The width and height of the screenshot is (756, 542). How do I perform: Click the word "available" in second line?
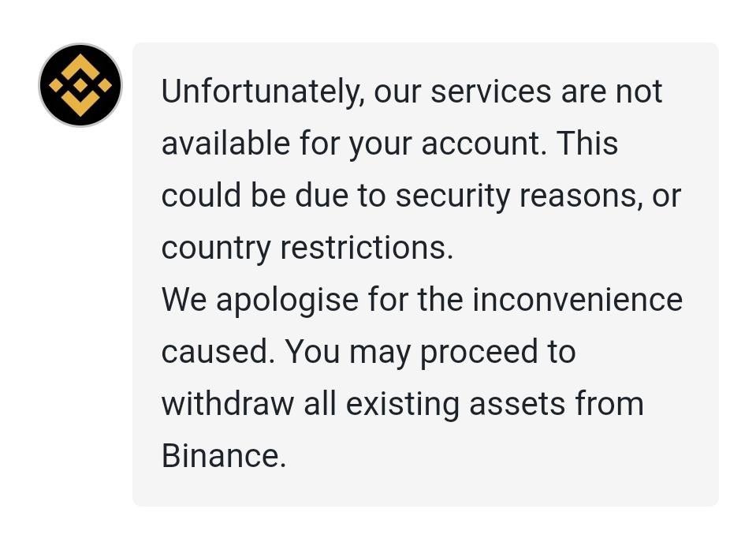(225, 144)
